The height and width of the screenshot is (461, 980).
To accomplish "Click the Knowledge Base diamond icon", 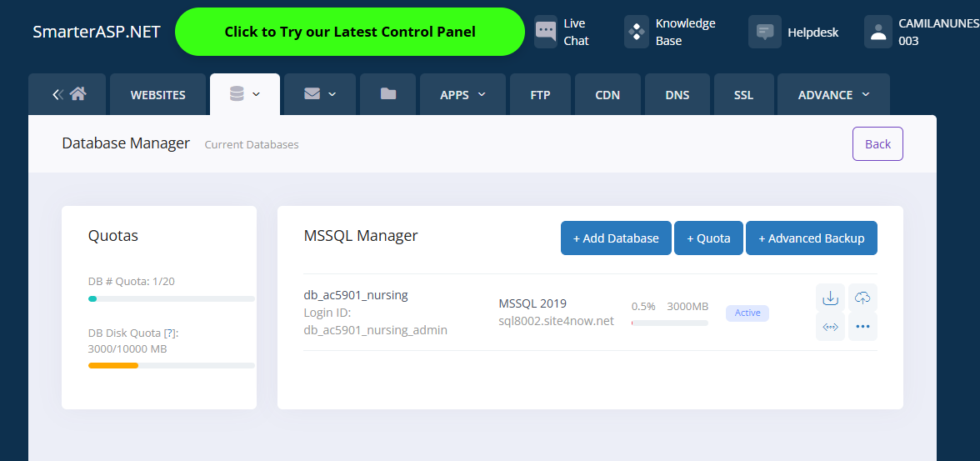I will pos(637,32).
